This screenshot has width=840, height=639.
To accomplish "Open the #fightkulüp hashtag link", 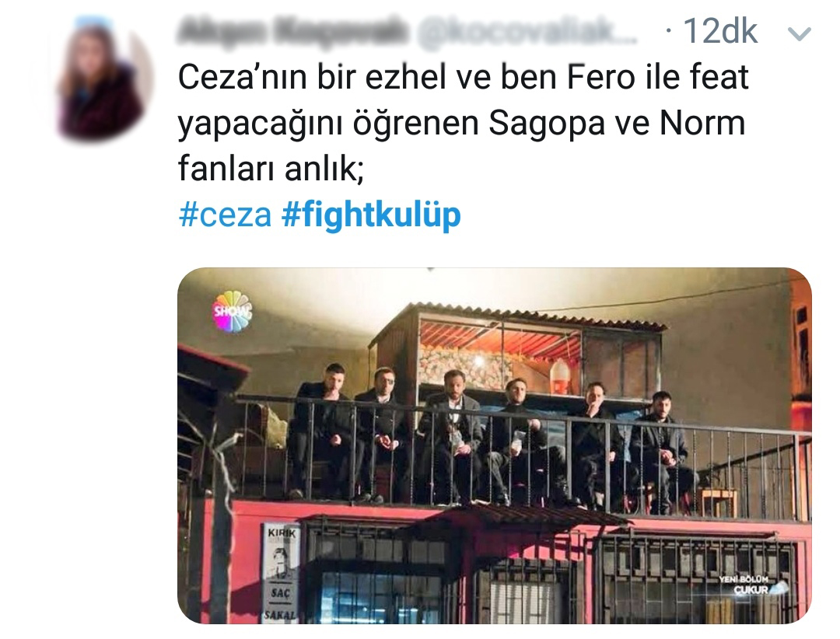I will click(x=371, y=215).
